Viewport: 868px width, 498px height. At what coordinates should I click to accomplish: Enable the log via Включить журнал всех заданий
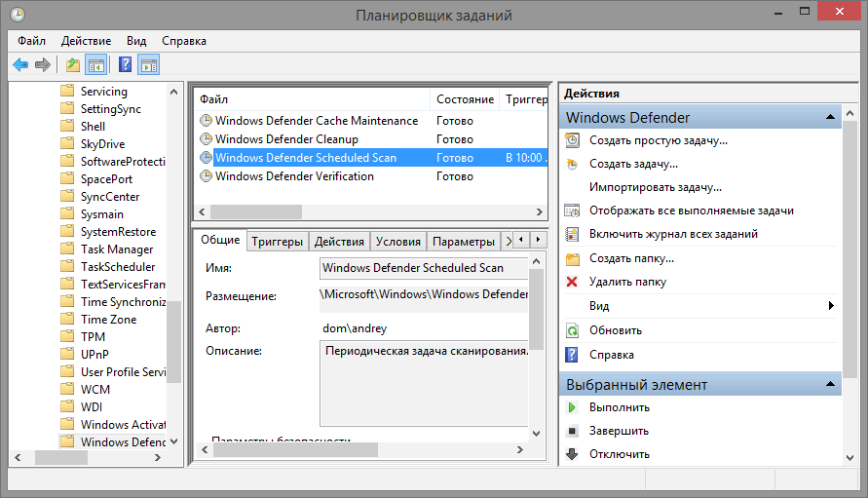coord(673,234)
